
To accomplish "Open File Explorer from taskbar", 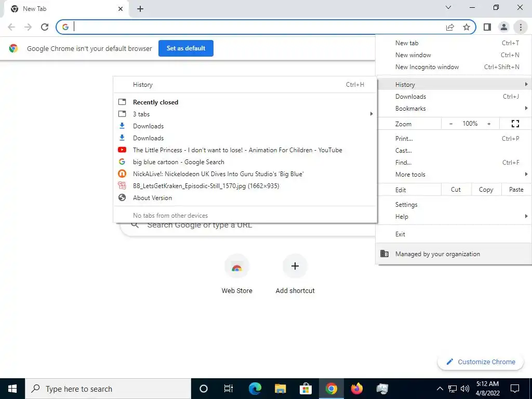I will point(280,389).
